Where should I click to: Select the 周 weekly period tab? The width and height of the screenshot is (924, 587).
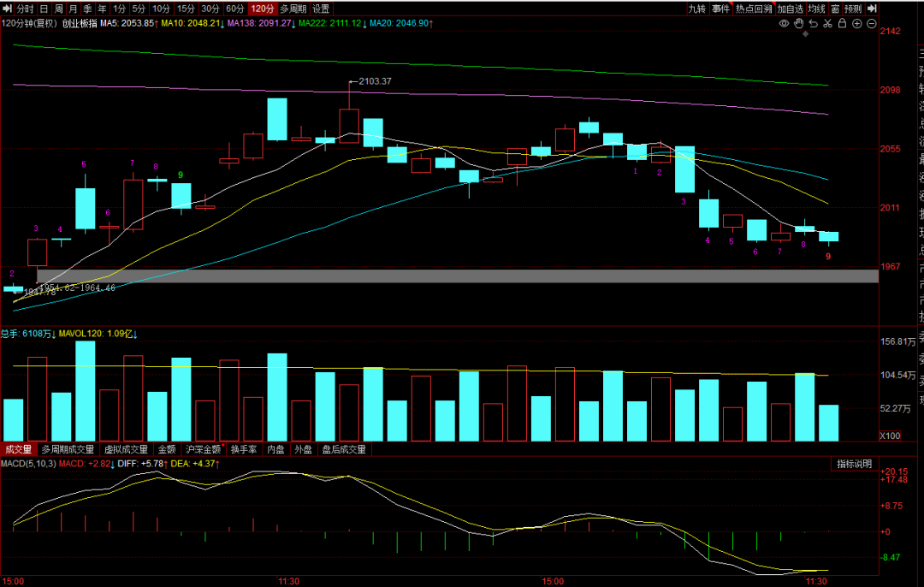coord(58,9)
